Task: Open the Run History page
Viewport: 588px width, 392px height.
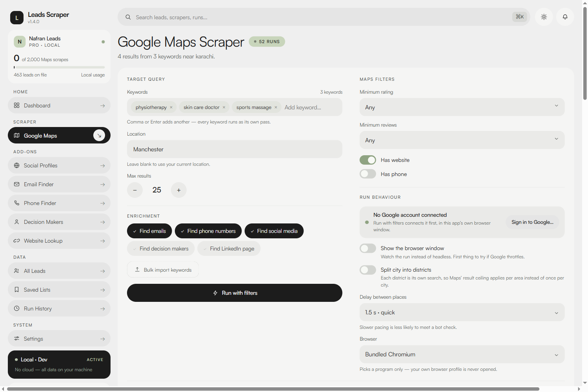Action: coord(59,309)
